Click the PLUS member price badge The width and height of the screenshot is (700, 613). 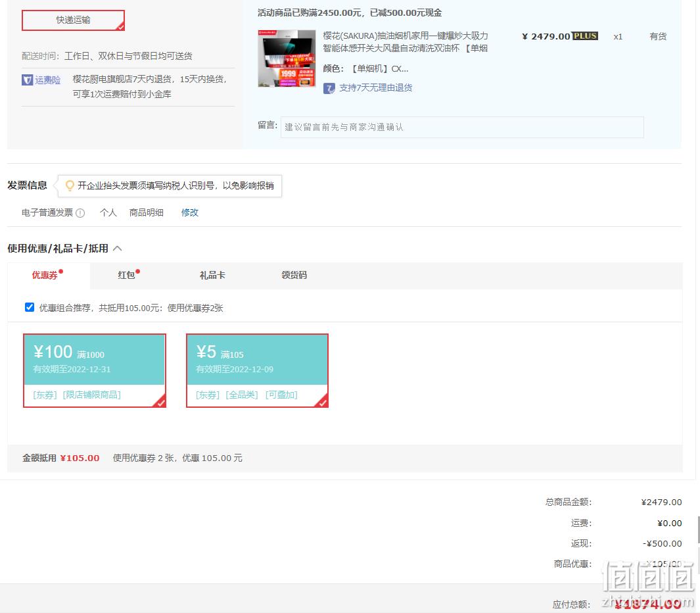click(585, 36)
